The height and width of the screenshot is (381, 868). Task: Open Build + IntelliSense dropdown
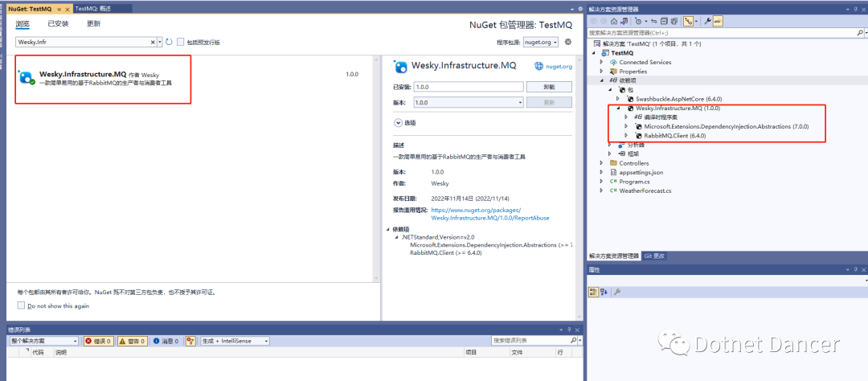235,341
